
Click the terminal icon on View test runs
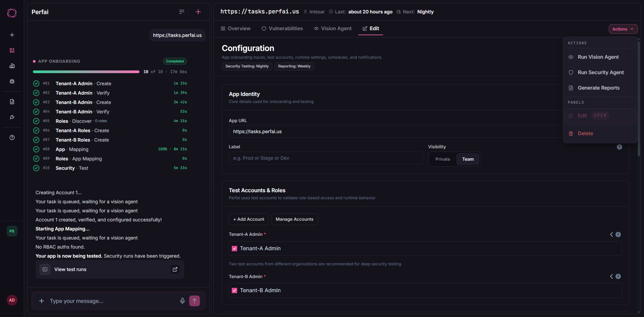(x=45, y=269)
